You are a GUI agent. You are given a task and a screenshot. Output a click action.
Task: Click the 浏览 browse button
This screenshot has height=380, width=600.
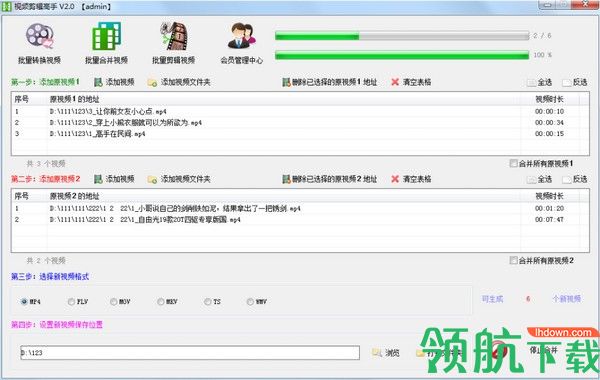(386, 353)
